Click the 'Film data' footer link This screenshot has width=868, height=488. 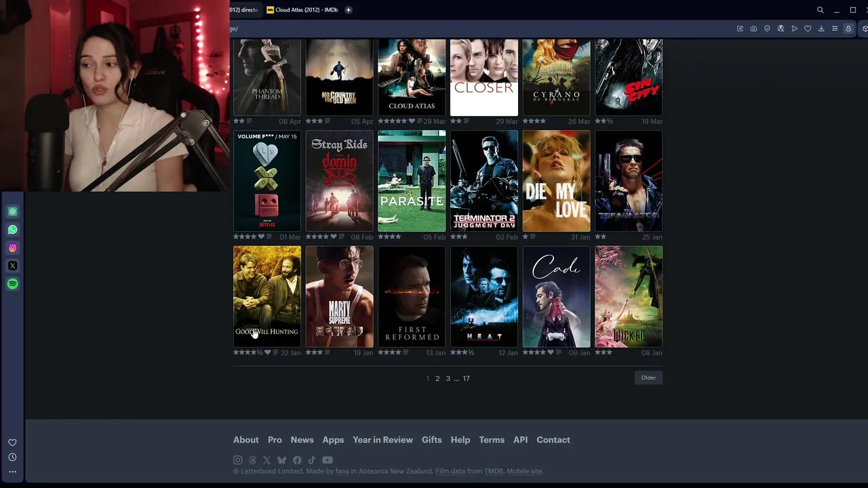[450, 471]
